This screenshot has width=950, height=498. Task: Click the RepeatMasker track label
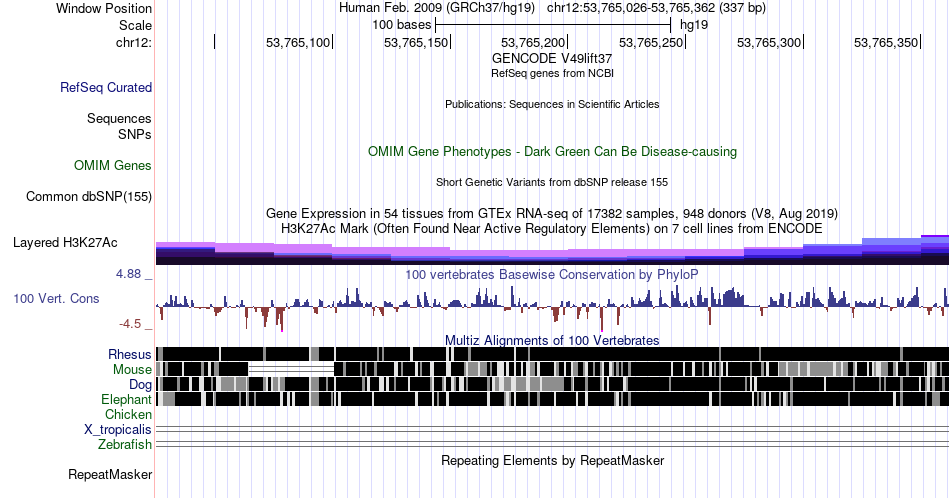pyautogui.click(x=110, y=474)
